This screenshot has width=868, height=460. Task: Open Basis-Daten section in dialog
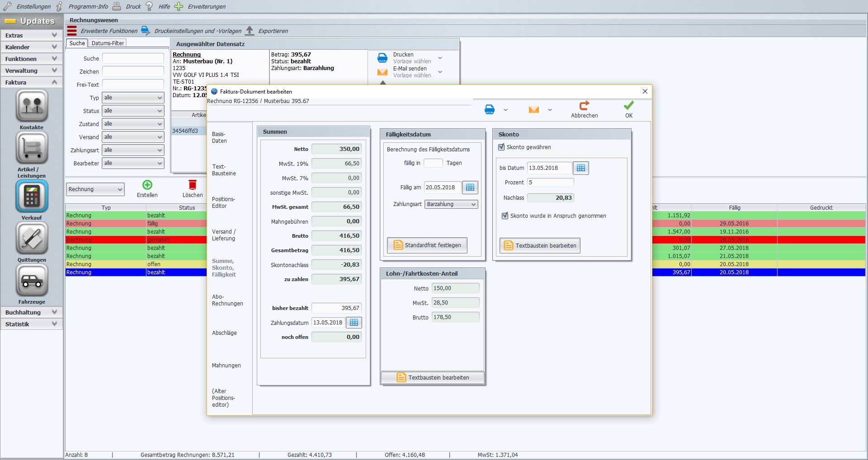click(x=219, y=137)
